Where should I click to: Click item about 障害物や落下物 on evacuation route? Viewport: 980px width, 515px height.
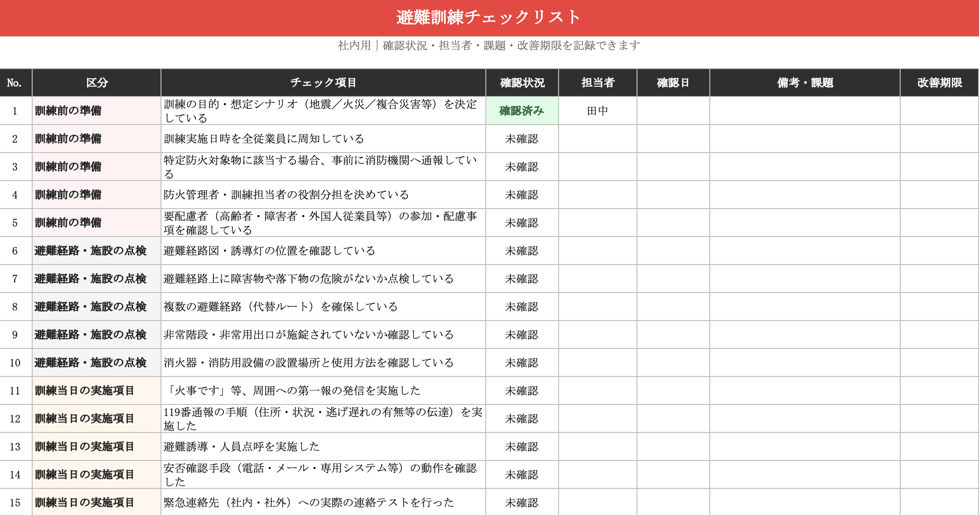[323, 278]
